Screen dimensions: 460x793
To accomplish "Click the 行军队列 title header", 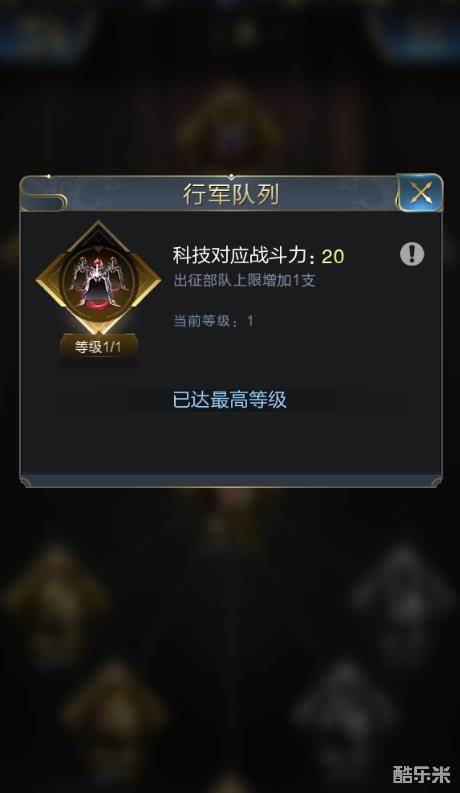I will pyautogui.click(x=231, y=194).
